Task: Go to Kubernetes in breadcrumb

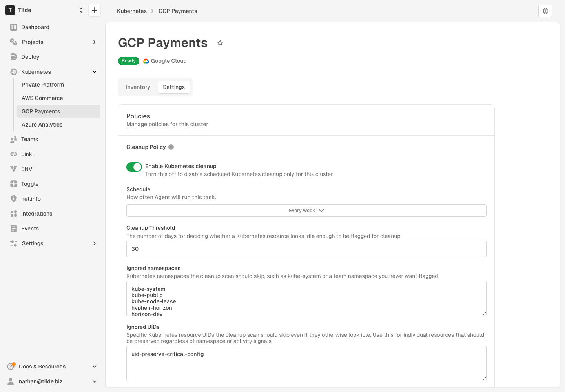Action: (132, 11)
